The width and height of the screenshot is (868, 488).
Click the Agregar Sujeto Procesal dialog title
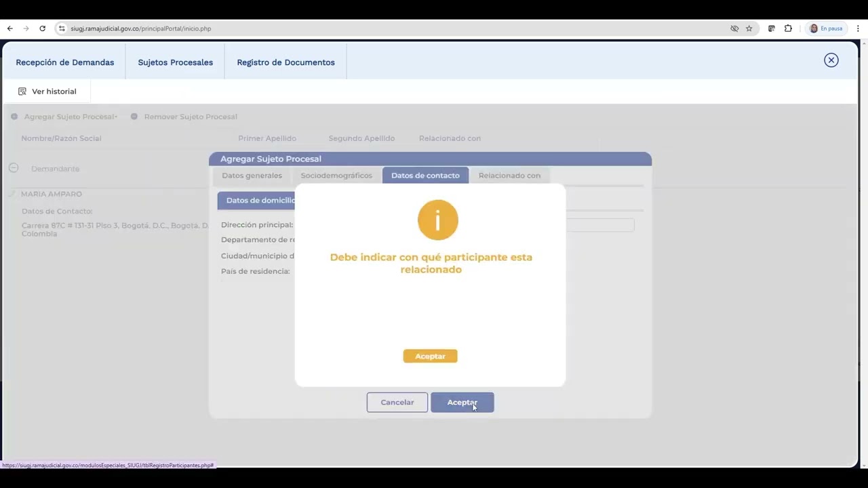(x=271, y=159)
